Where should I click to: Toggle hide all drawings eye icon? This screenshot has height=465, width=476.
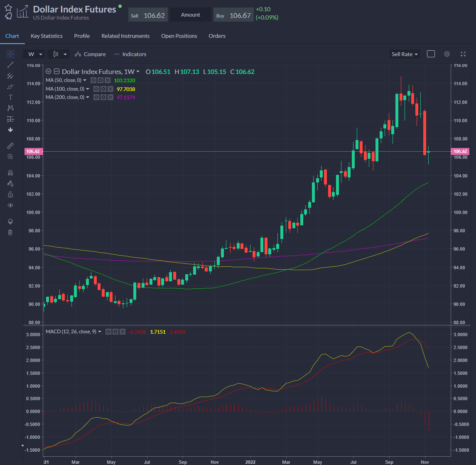pos(10,205)
